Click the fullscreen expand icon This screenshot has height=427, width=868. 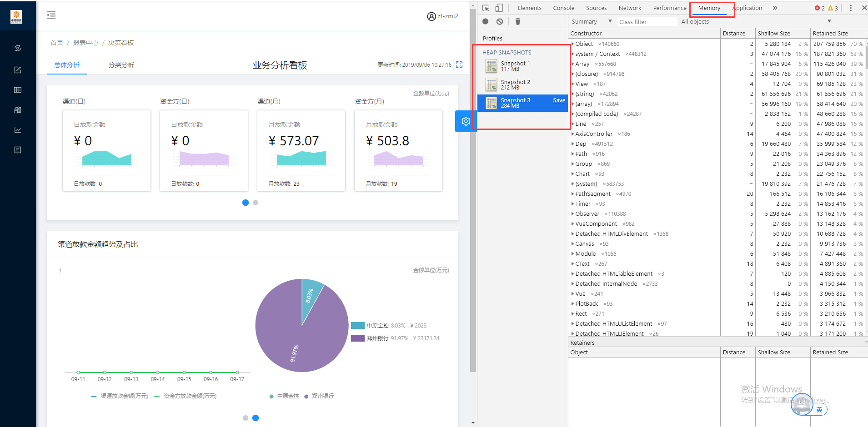459,65
